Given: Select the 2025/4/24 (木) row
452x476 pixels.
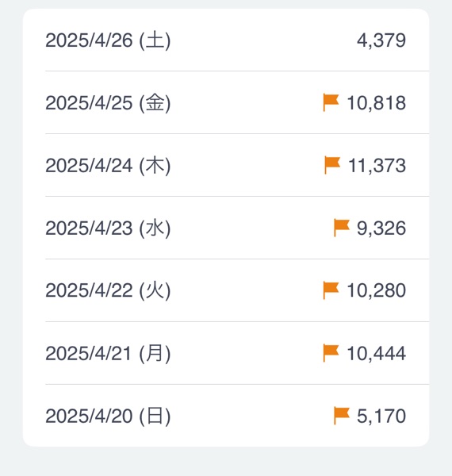Looking at the screenshot, I should [226, 165].
